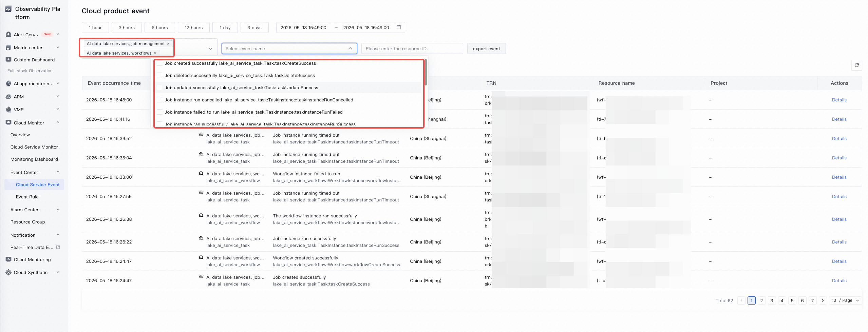Expand the Alarm Center submenu

(x=58, y=210)
